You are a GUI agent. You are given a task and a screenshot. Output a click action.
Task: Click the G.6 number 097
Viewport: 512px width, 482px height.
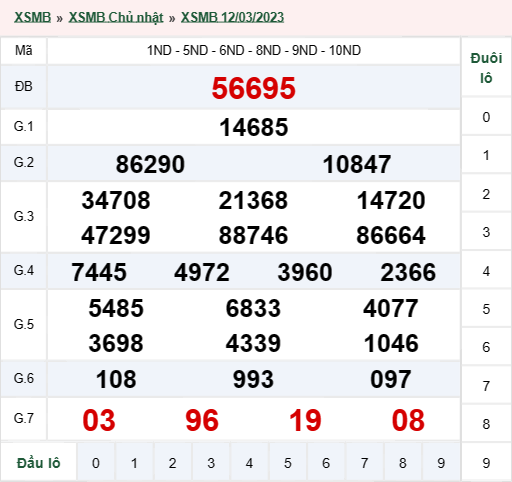(x=391, y=379)
